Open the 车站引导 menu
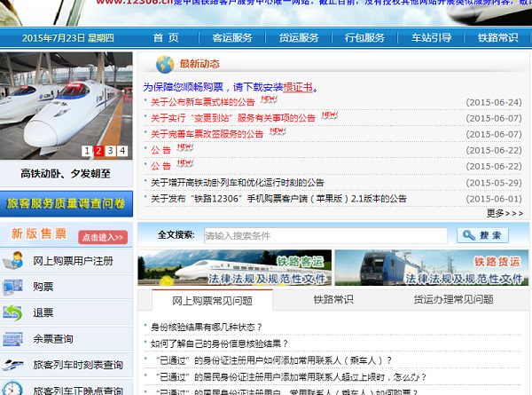Screen dimensions: 532x395 (x=432, y=37)
